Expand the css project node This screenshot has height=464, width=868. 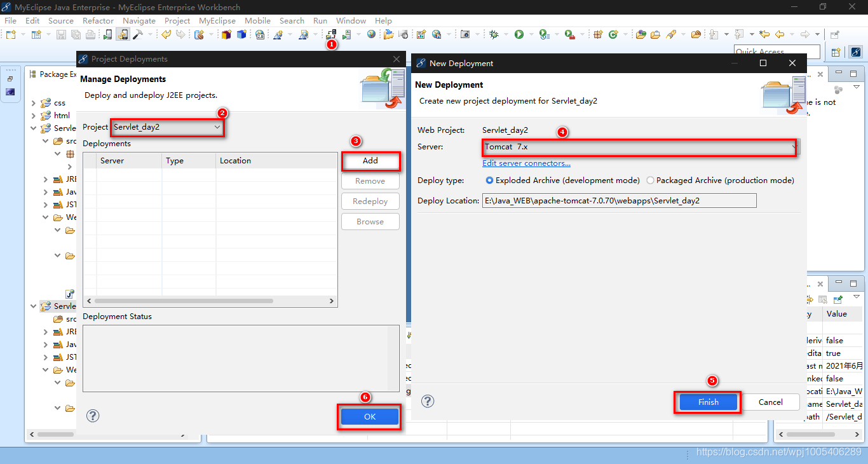[x=34, y=103]
